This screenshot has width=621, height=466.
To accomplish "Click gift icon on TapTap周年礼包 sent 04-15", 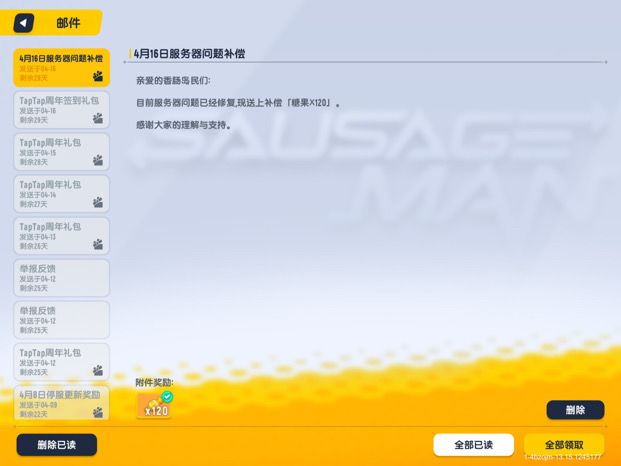I will [98, 160].
